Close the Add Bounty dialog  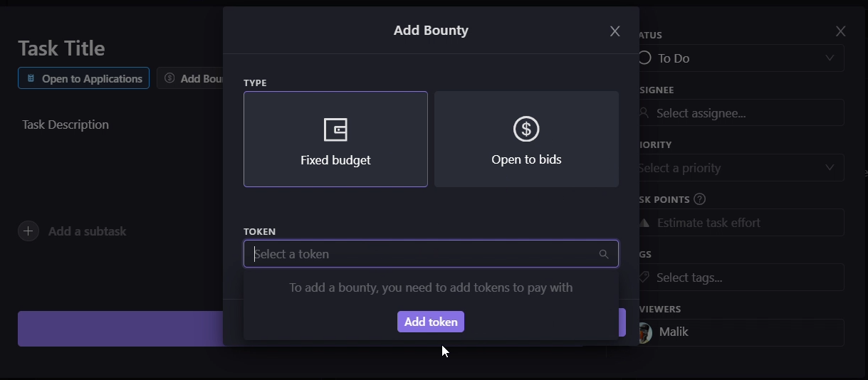click(x=615, y=31)
